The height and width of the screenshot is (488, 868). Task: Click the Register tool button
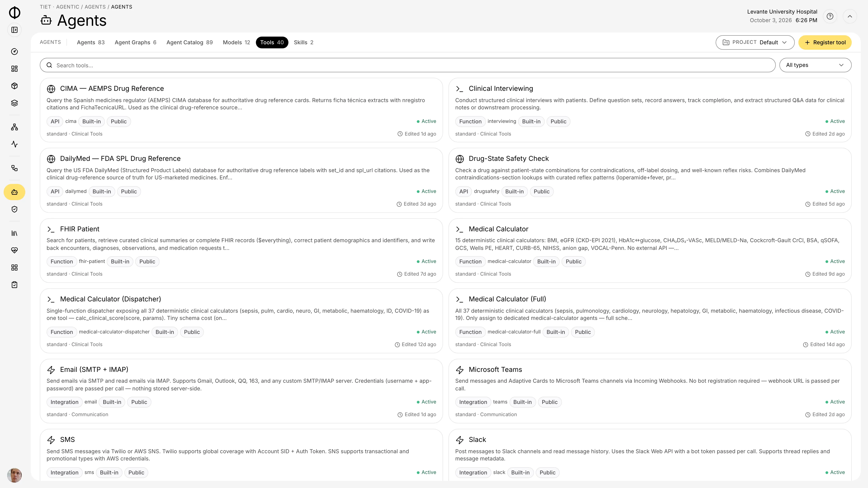coord(825,42)
